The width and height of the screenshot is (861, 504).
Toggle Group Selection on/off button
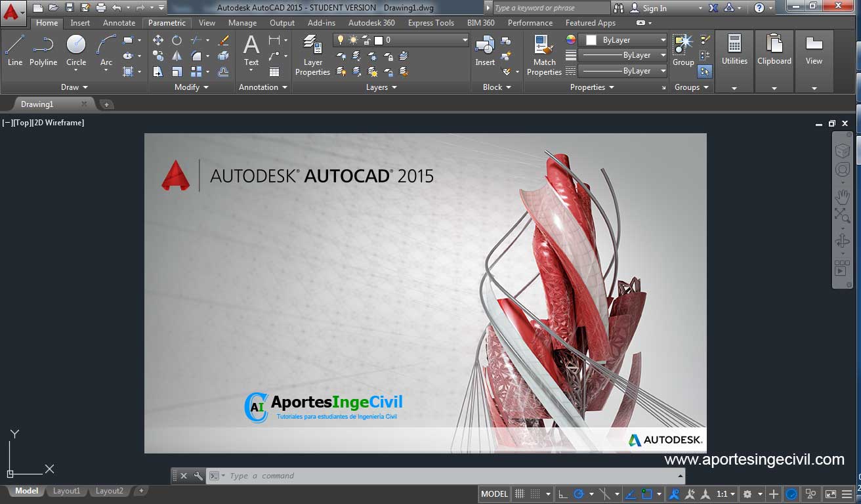point(705,72)
